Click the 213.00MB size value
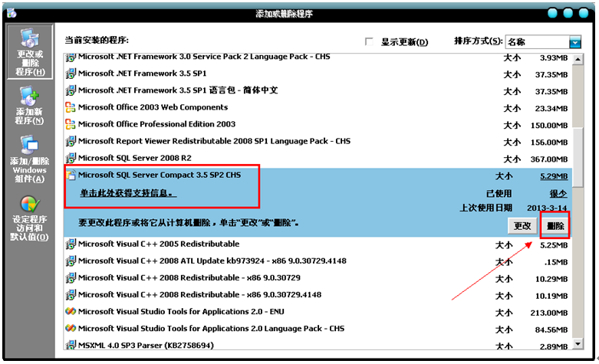This screenshot has width=599, height=364. click(549, 313)
